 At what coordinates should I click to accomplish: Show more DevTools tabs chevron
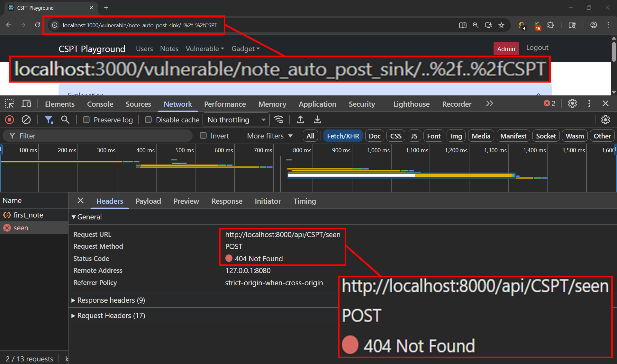click(x=489, y=103)
